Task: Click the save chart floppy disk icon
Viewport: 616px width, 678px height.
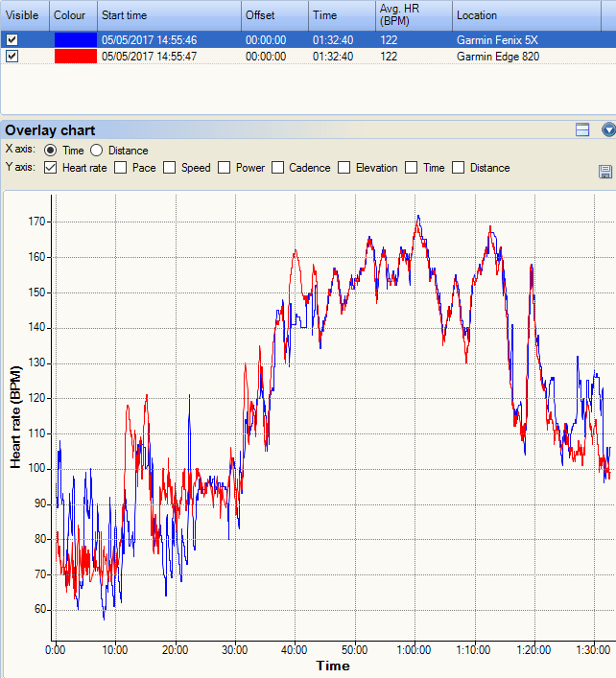Action: (x=604, y=171)
